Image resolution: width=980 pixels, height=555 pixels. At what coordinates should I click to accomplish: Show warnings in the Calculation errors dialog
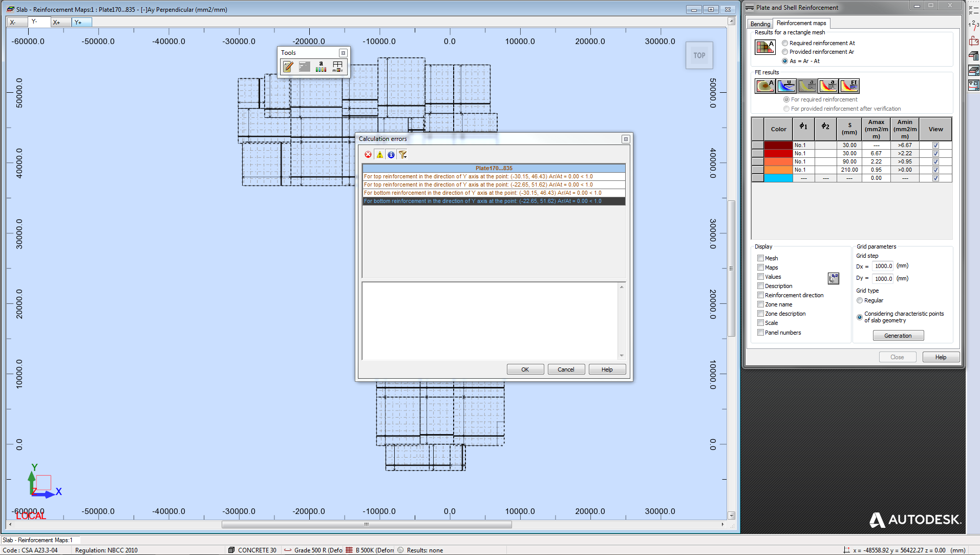tap(379, 154)
